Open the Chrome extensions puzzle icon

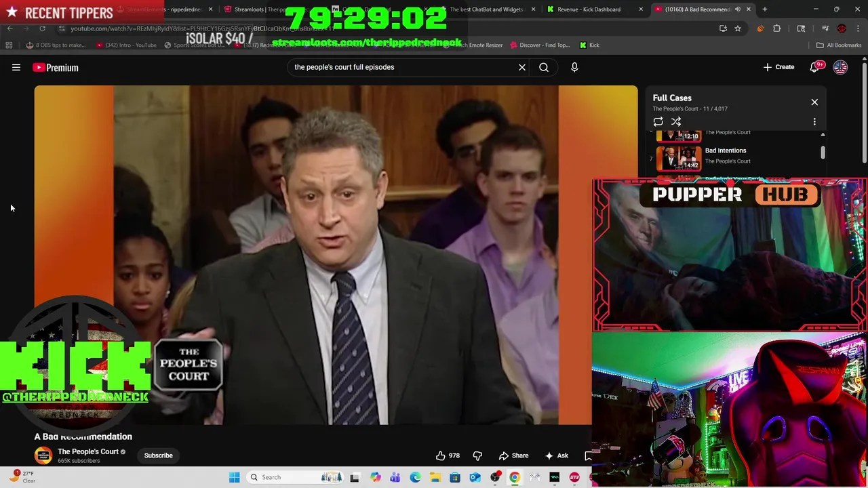click(x=777, y=28)
